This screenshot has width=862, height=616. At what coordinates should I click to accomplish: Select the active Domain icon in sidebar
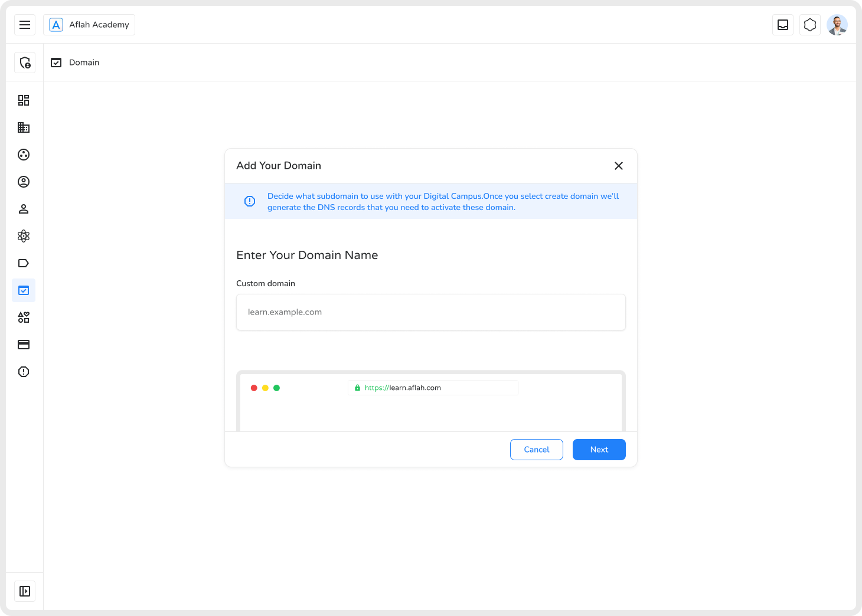(24, 290)
